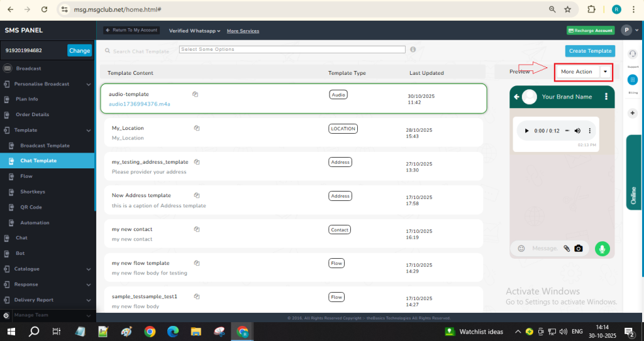Click the Create Template button

(x=590, y=51)
